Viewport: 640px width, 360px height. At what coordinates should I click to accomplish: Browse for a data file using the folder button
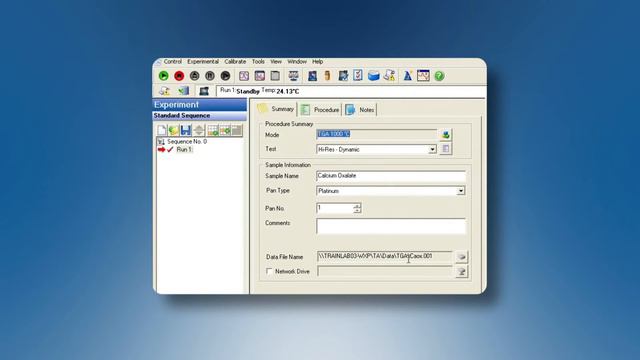tap(461, 257)
